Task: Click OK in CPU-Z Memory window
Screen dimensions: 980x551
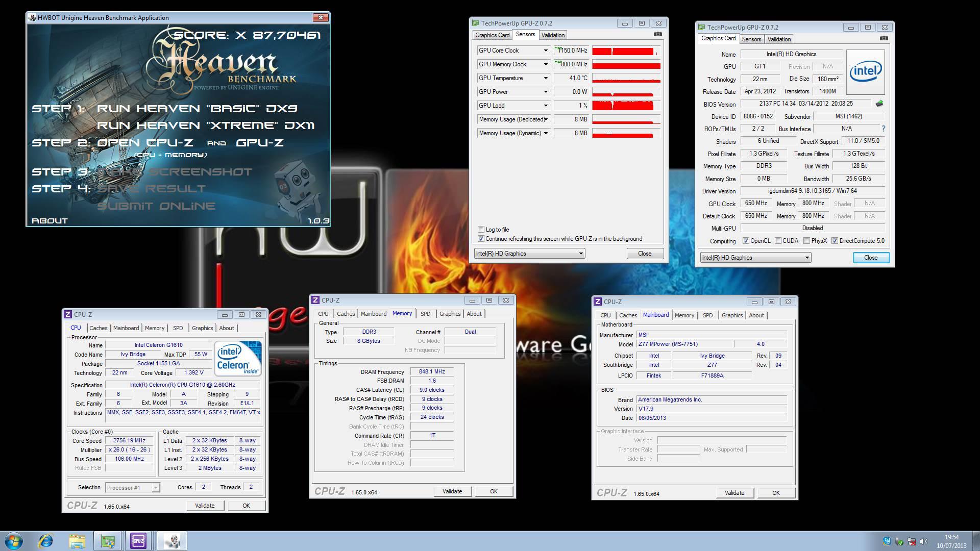Action: (494, 491)
